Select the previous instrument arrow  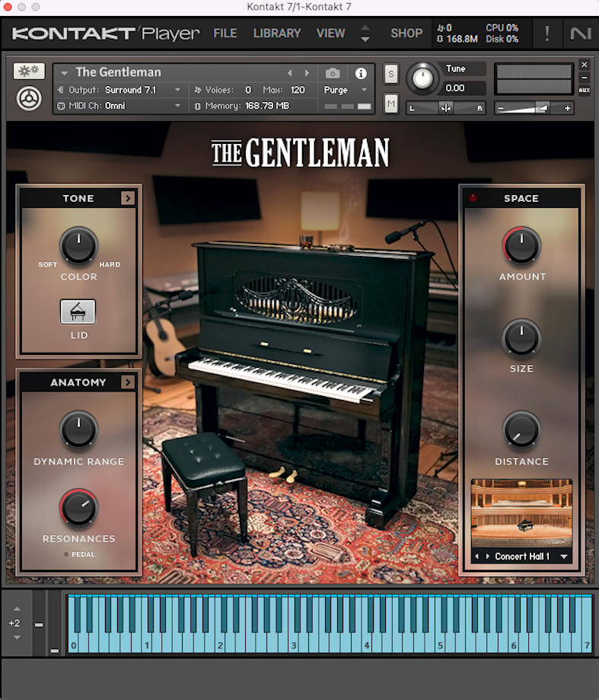tap(290, 73)
